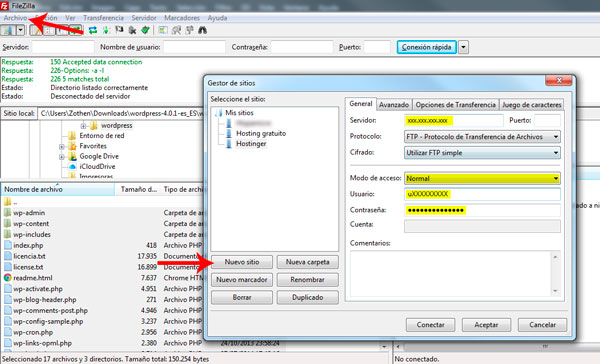The image size is (600, 364).
Task: Switch to Juego de caracteres tab
Action: tap(532, 104)
